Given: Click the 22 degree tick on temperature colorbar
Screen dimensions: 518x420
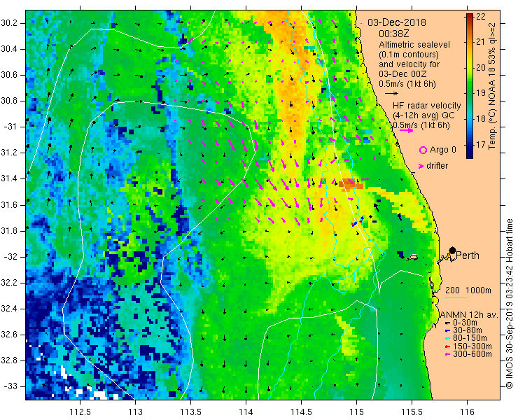Looking at the screenshot, I should 481,16.
